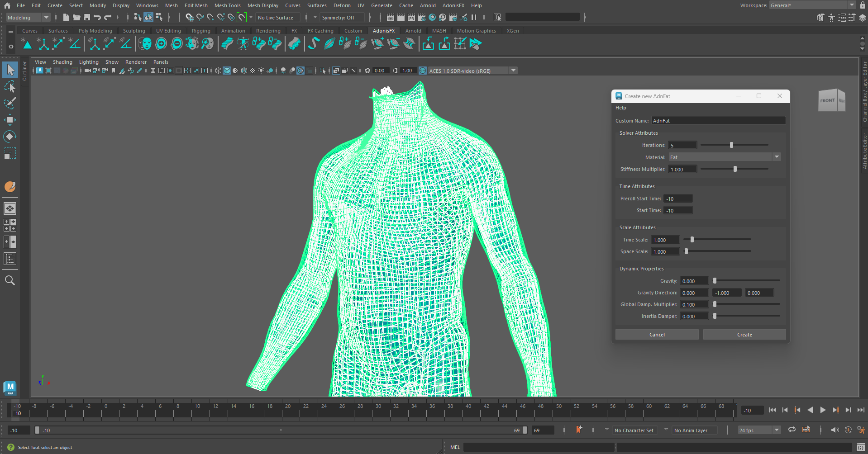This screenshot has height=454, width=868.
Task: Click the AdonisFX blue face icon on shelf
Action: (145, 44)
